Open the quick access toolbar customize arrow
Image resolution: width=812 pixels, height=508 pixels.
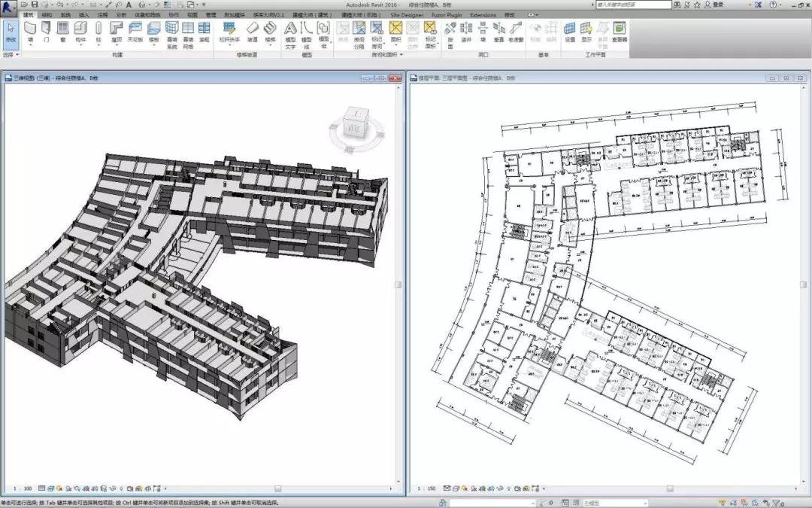[204, 5]
